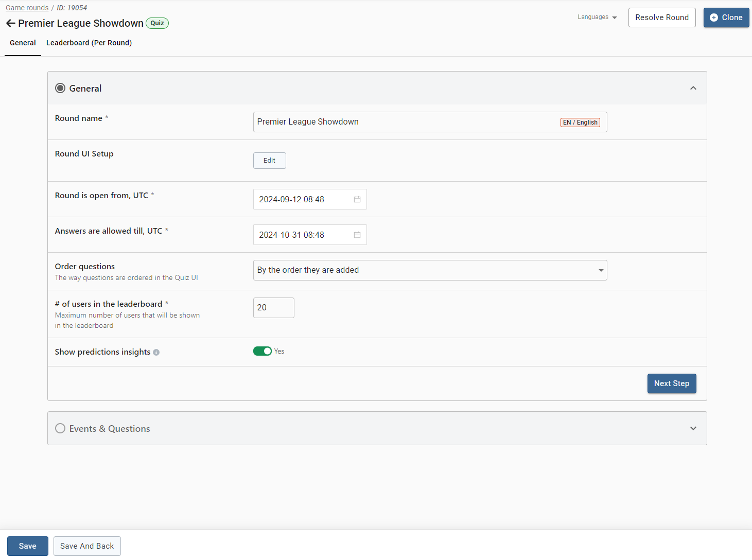Open calendar icon for Answers are allowed till
752x560 pixels.
tap(357, 235)
